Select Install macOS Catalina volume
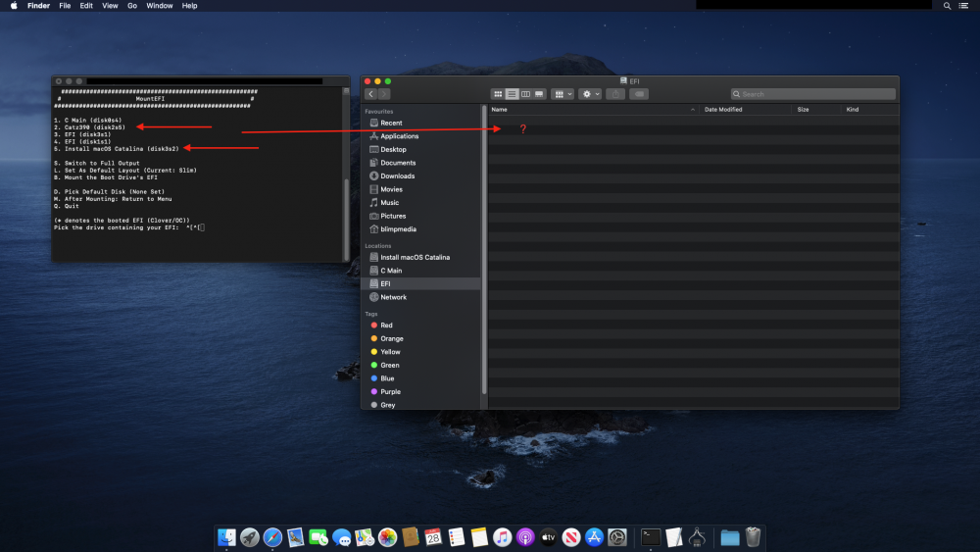Viewport: 980px width, 552px height. pyautogui.click(x=421, y=258)
